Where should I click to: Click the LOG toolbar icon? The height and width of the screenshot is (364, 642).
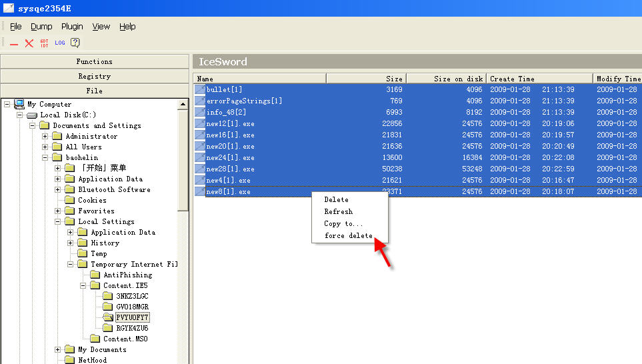[60, 43]
